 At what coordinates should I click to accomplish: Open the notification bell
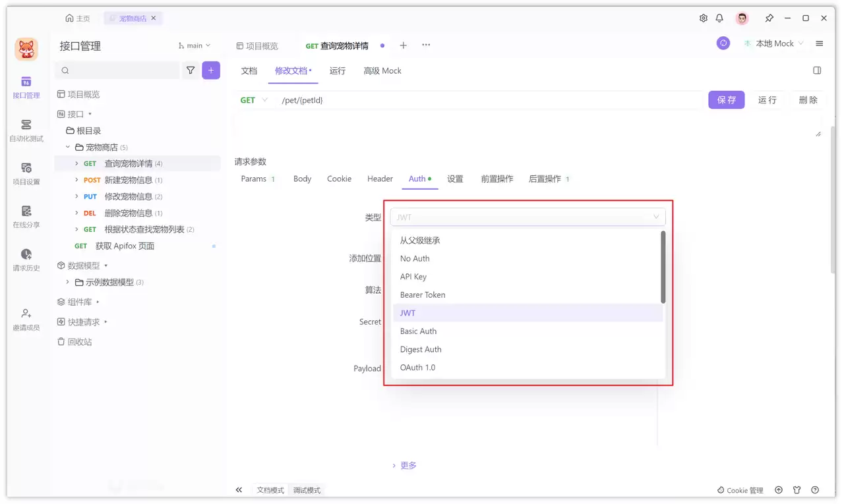click(x=720, y=18)
